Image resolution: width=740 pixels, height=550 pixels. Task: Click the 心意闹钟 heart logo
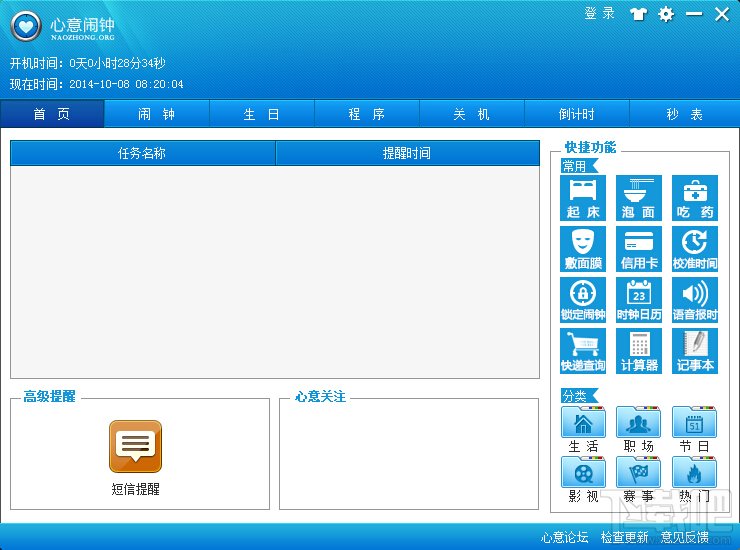26,26
